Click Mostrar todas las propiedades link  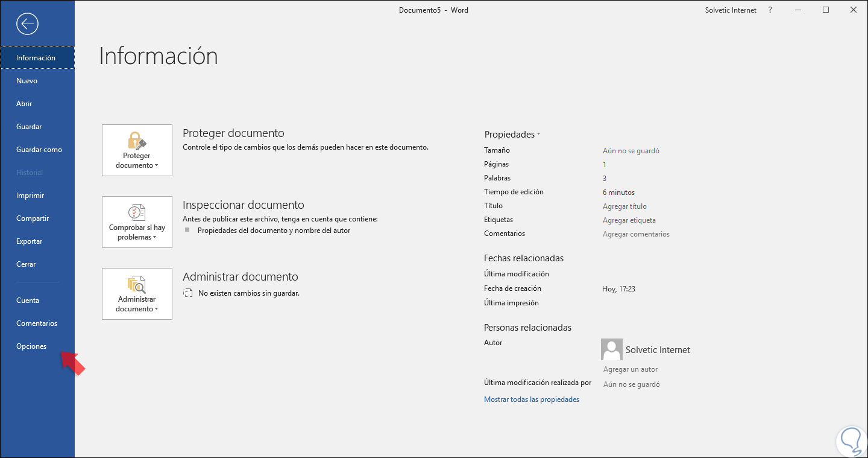(532, 399)
